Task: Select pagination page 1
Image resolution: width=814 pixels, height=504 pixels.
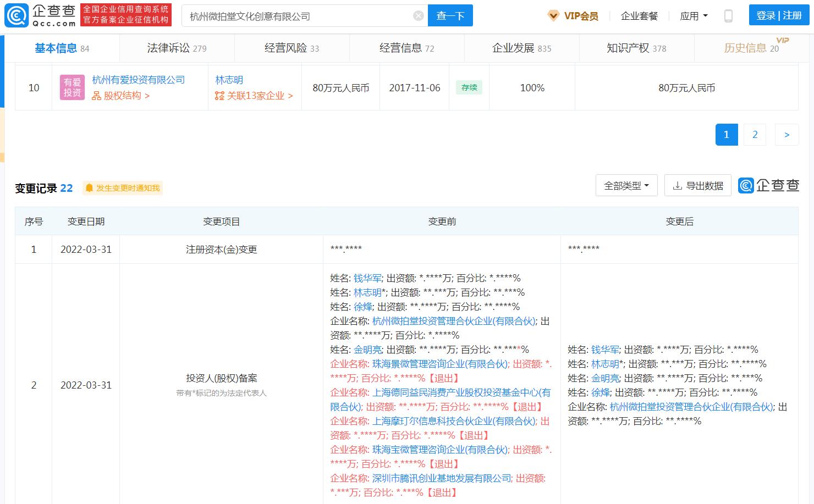Action: [x=727, y=135]
